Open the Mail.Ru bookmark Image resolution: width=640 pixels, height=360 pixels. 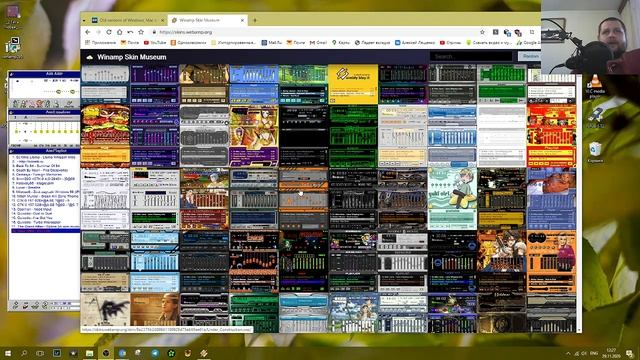click(x=271, y=42)
